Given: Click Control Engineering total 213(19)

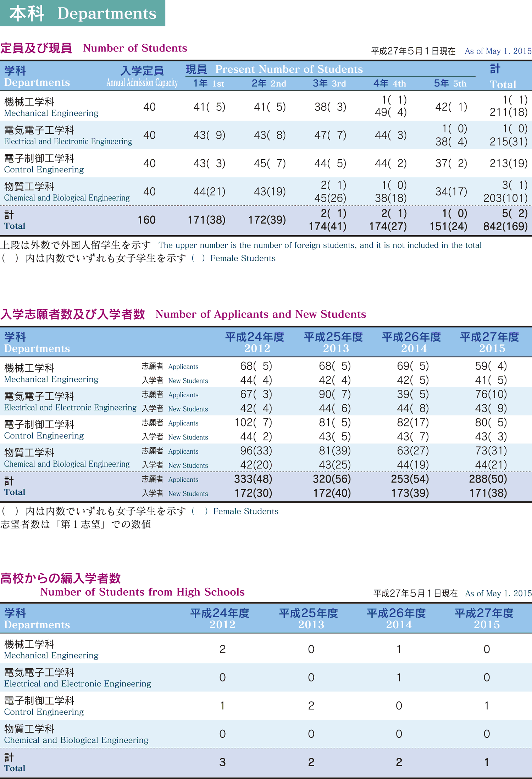Looking at the screenshot, I should coord(509,163).
